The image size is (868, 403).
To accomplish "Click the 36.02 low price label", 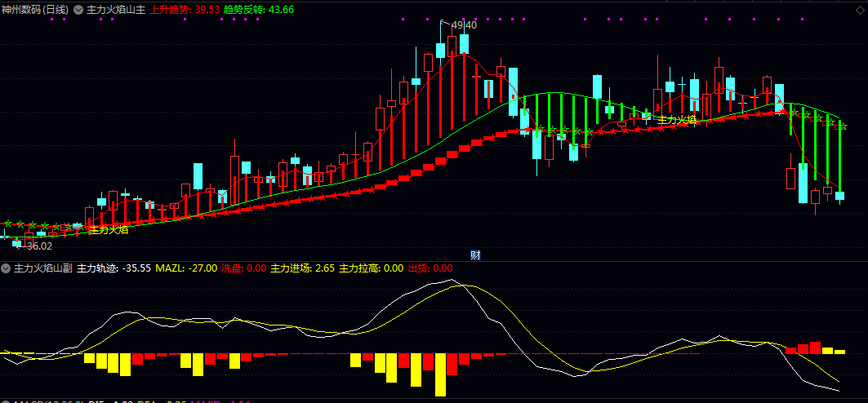I will click(39, 246).
